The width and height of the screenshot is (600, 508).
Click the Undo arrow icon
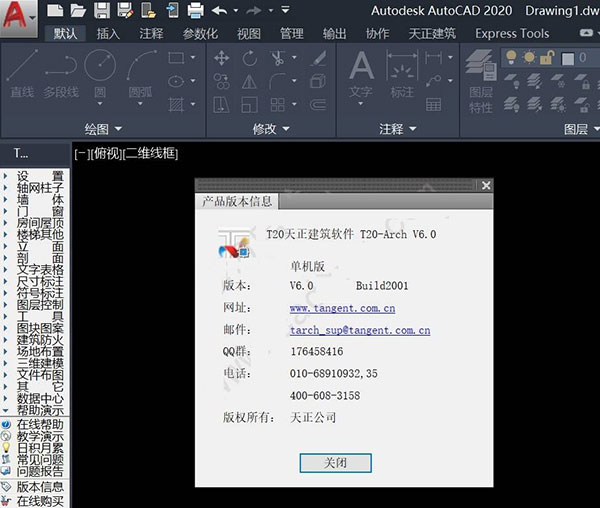220,11
